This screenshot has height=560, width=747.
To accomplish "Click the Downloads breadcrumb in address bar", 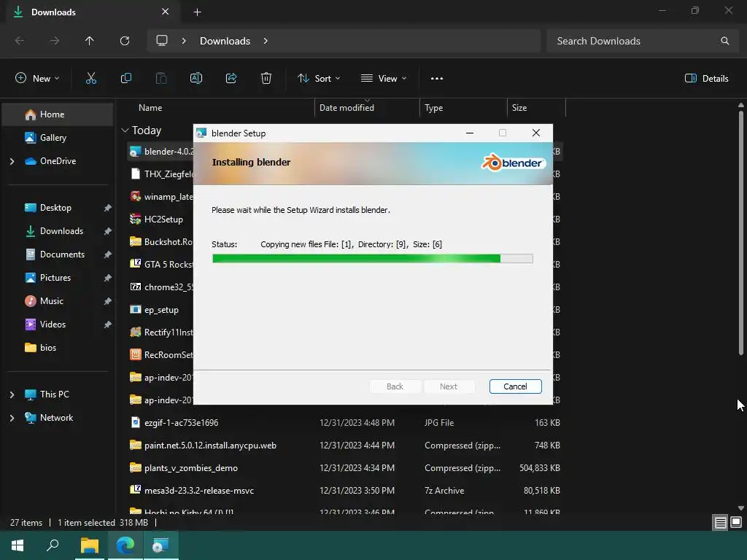I will tap(225, 41).
